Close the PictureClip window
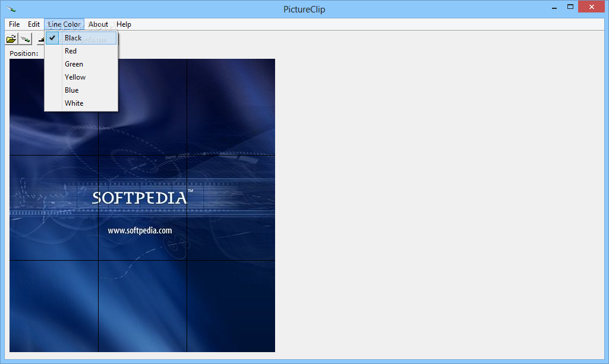 click(591, 7)
